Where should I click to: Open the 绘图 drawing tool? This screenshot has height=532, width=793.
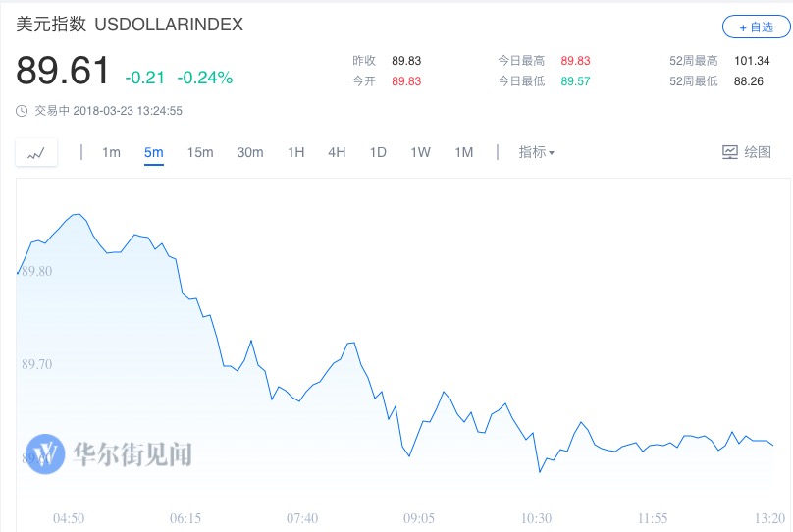click(747, 152)
